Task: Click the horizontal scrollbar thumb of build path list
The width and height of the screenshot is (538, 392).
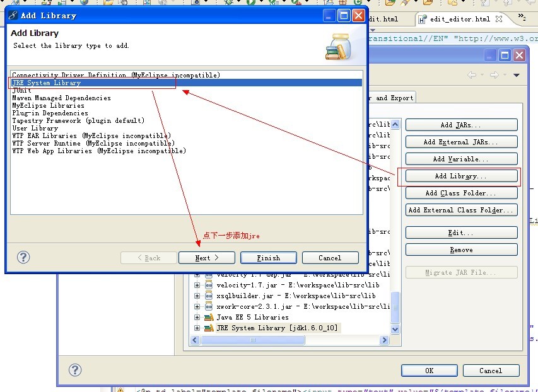Action: tap(253, 340)
